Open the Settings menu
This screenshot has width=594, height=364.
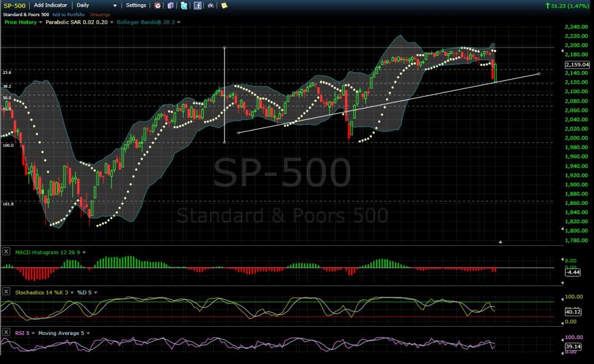(x=136, y=5)
